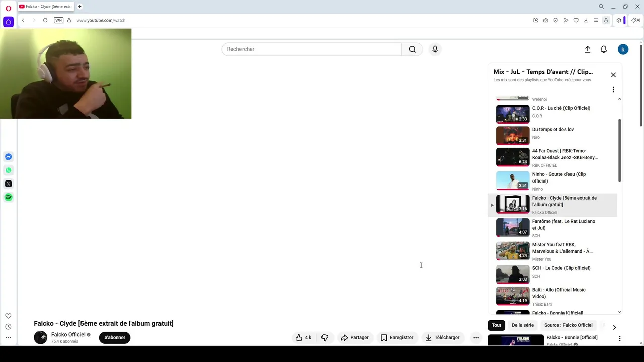Open Spotify in the sidebar
The image size is (644, 362).
pyautogui.click(x=8, y=197)
